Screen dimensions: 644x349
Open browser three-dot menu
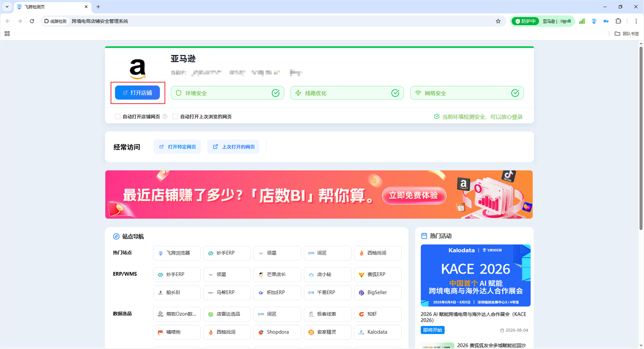(x=636, y=21)
